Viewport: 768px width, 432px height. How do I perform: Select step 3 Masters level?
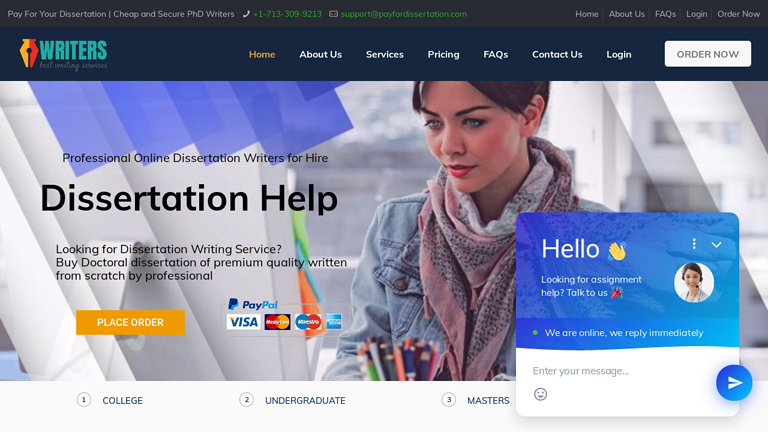pos(476,400)
